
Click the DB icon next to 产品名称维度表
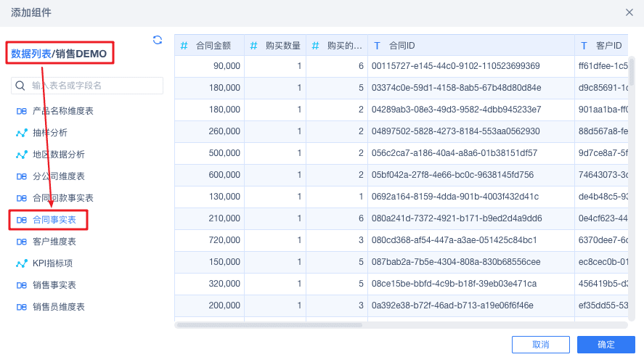click(x=22, y=112)
